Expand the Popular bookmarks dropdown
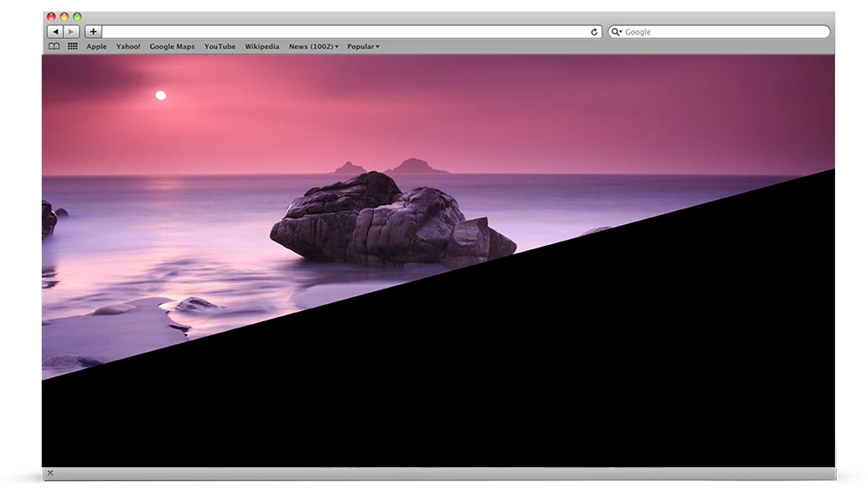Screen dimensions: 868x496 pyautogui.click(x=363, y=47)
